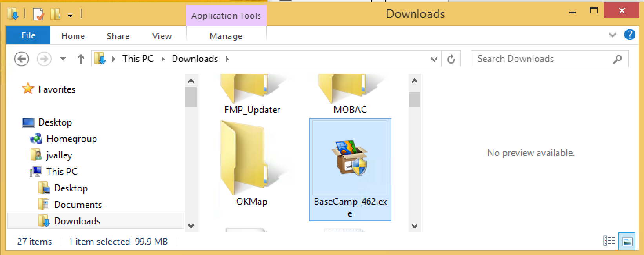Screen dimensions: 644x255
Task: Refresh the Downloads folder
Action: pyautogui.click(x=451, y=59)
